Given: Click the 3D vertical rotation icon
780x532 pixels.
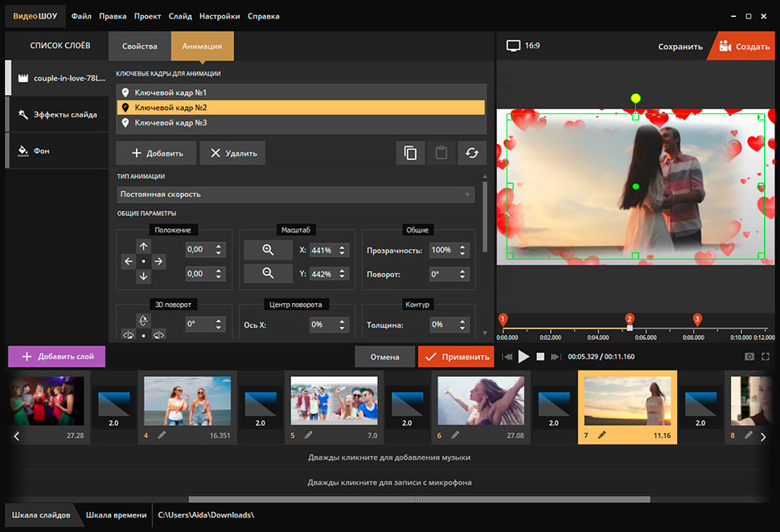Looking at the screenshot, I should pos(143,321).
